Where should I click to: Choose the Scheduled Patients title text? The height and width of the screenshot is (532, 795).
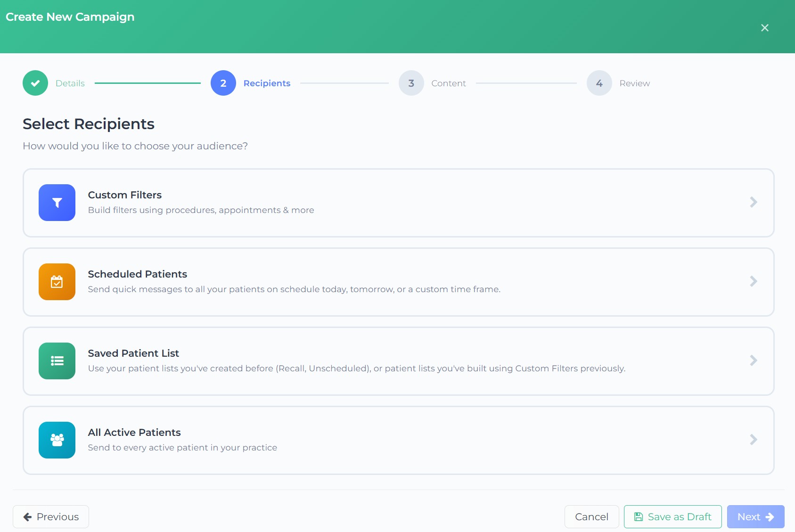pyautogui.click(x=137, y=274)
